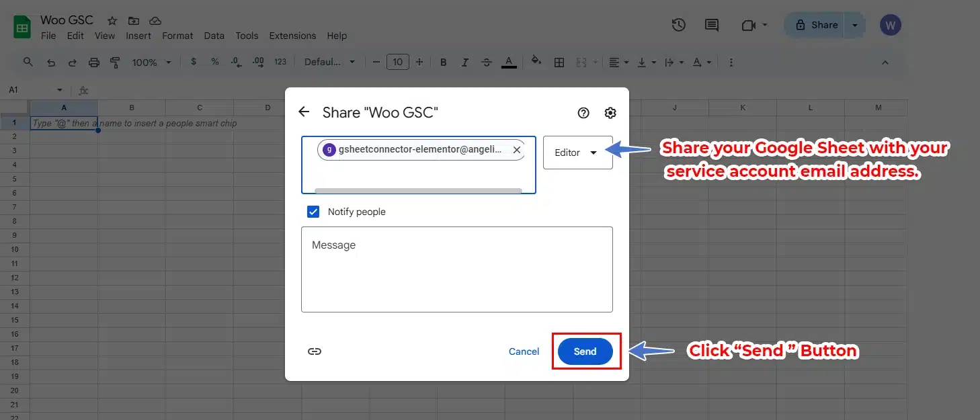The width and height of the screenshot is (980, 420).
Task: Open version history clock icon
Action: tap(679, 25)
